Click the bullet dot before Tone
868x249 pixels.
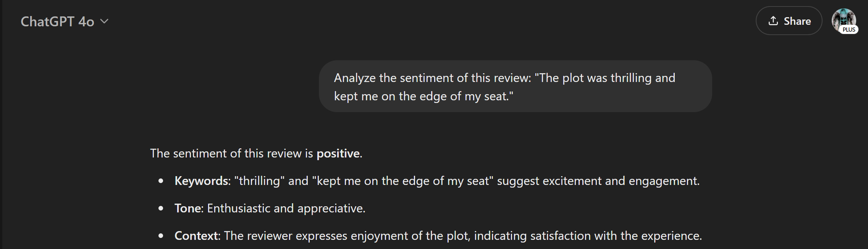161,209
